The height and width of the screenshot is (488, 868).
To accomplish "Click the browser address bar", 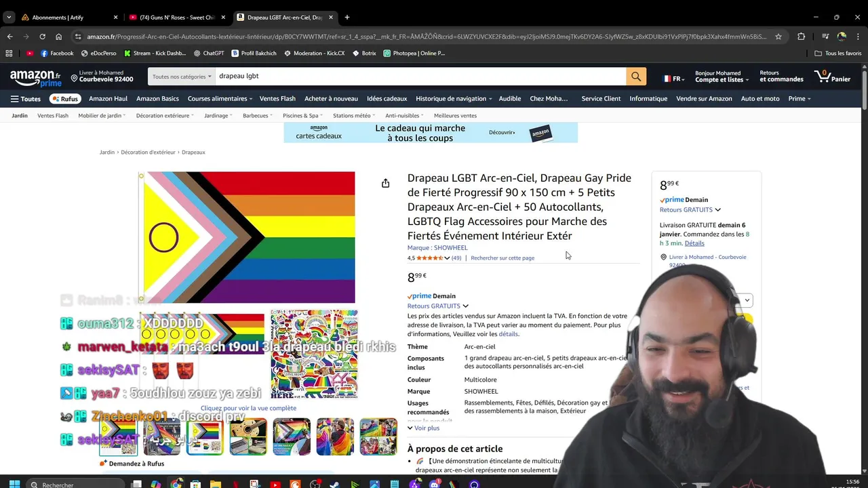I will (x=426, y=37).
